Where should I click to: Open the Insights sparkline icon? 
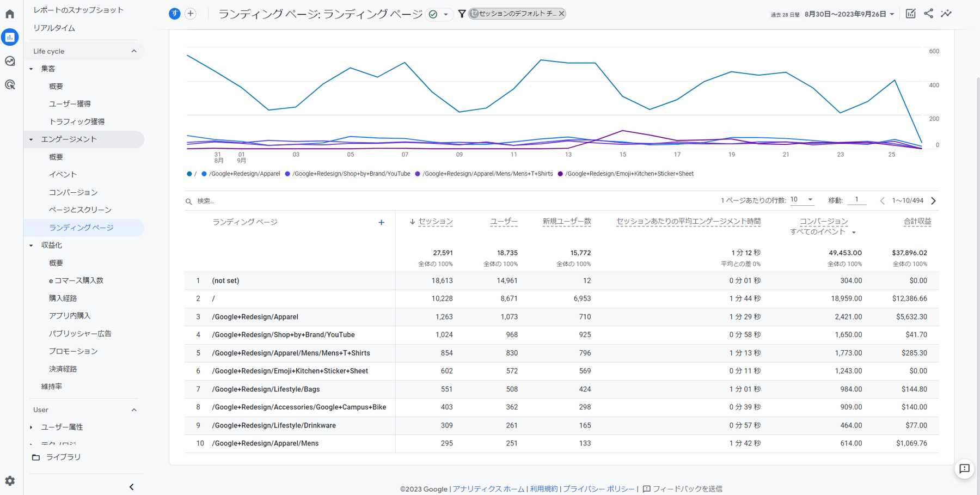(x=946, y=14)
